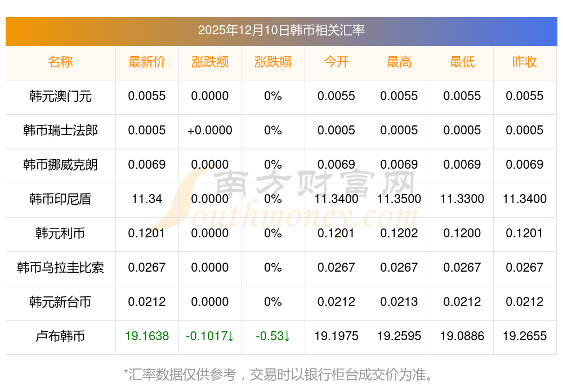Select the -0.1017 down arrow change value
Image resolution: width=563 pixels, height=392 pixels.
[x=210, y=336]
